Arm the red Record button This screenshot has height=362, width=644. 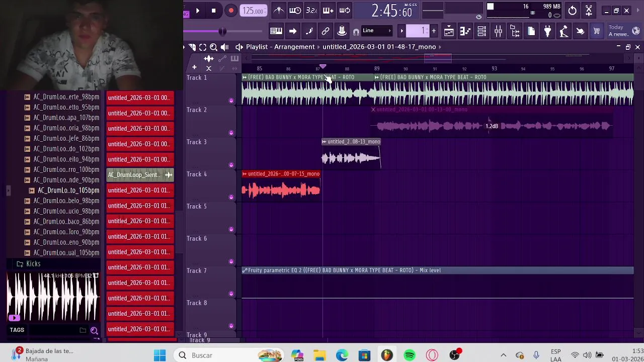pyautogui.click(x=230, y=11)
